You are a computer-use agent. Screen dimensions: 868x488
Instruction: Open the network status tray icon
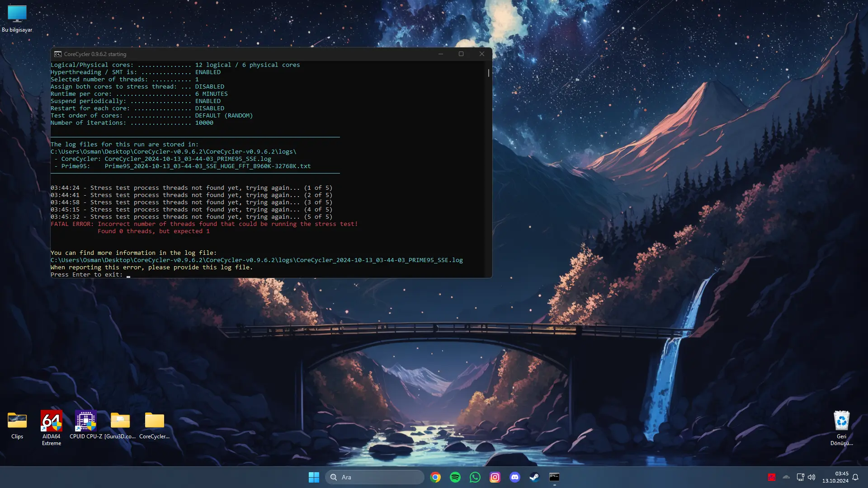pyautogui.click(x=800, y=477)
